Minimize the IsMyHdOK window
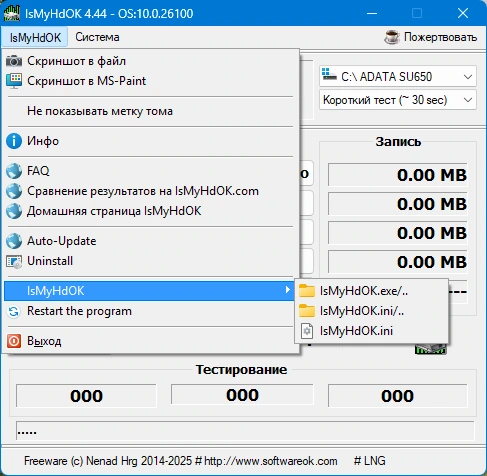The image size is (487, 476). (x=372, y=14)
